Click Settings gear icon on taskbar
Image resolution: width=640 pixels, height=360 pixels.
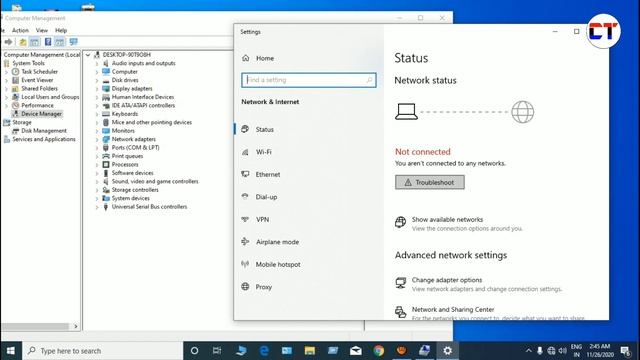tap(447, 351)
